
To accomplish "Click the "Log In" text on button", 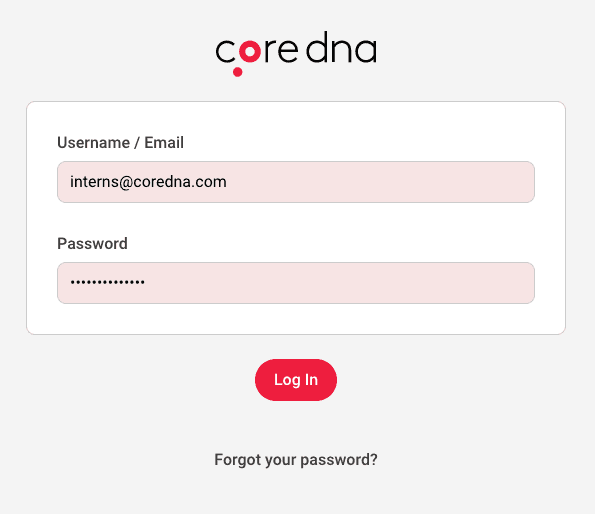I will point(296,380).
